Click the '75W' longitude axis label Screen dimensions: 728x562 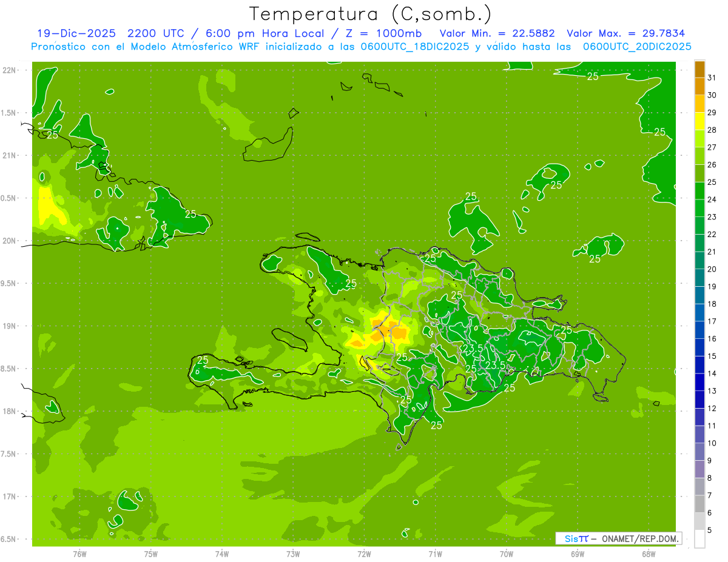click(150, 554)
